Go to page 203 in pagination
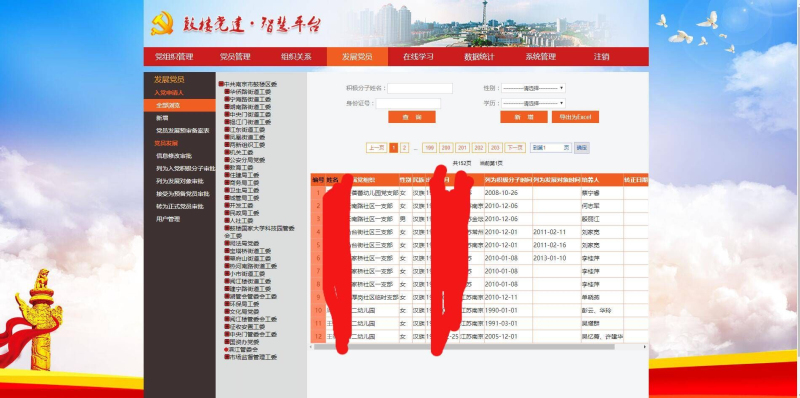 (495, 148)
